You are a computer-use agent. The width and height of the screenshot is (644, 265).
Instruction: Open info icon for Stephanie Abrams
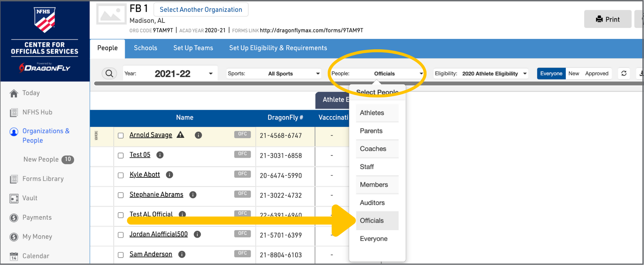[x=193, y=195]
